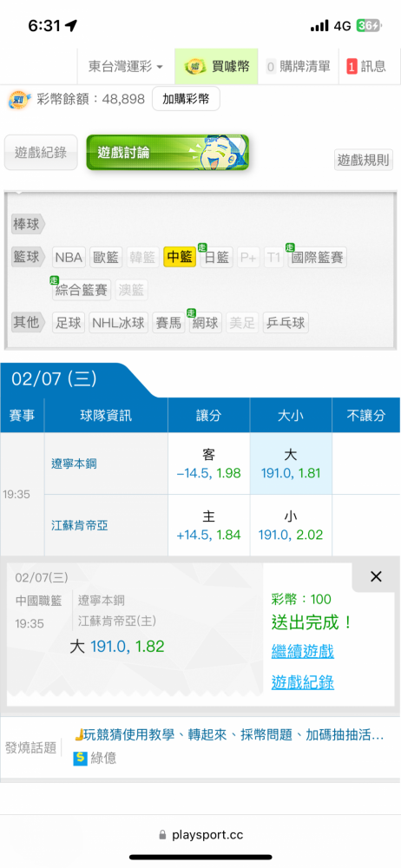The image size is (401, 868).
Task: Tap the playsport.cc address bar
Action: (200, 835)
